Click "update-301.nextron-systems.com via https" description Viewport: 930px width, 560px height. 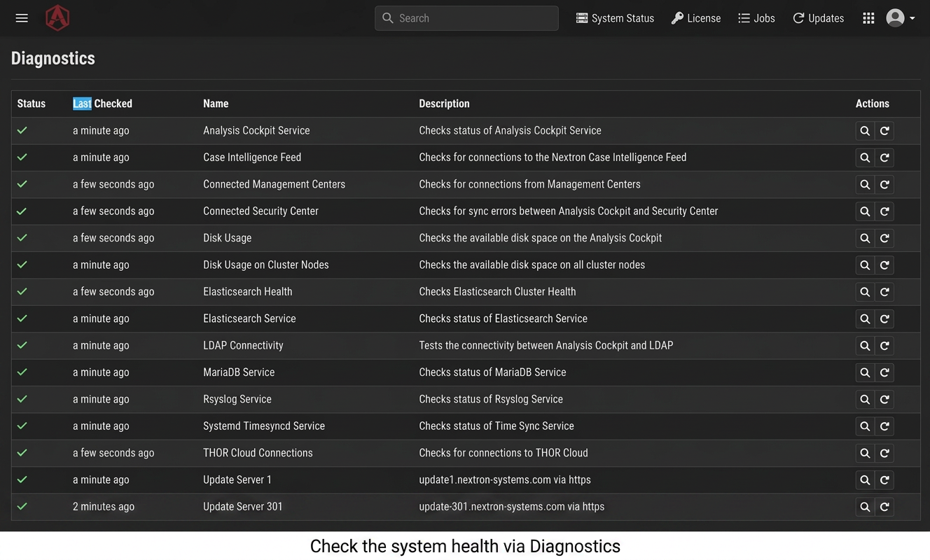[x=512, y=507]
